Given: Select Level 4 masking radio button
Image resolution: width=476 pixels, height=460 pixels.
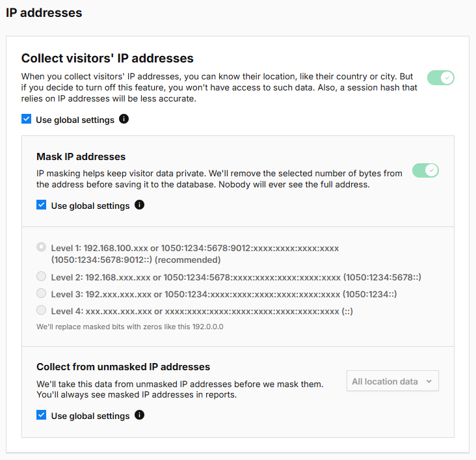Looking at the screenshot, I should [41, 310].
